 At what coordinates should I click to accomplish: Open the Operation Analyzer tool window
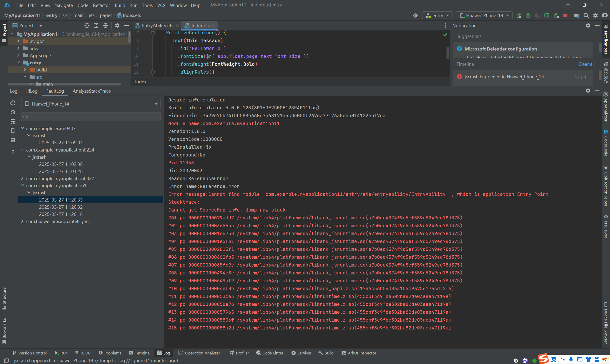pyautogui.click(x=199, y=353)
